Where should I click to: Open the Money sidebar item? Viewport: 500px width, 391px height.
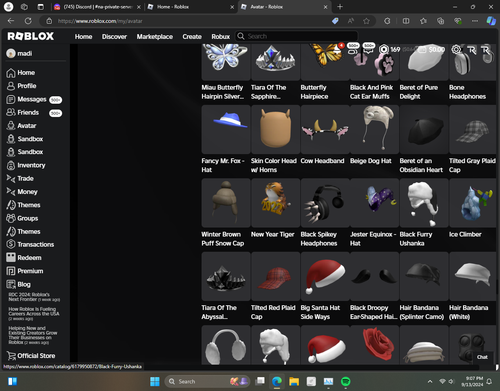[x=22, y=192]
